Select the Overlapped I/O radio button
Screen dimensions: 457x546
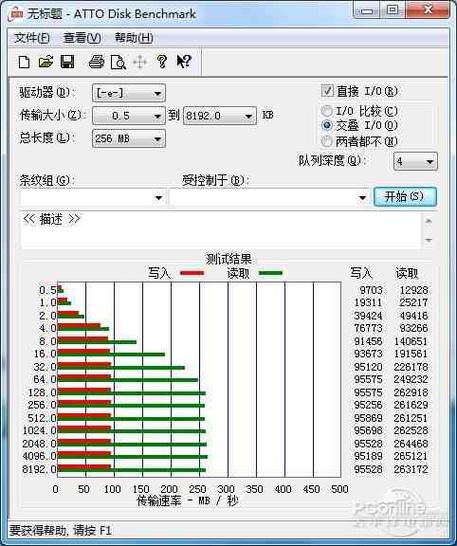tap(327, 125)
